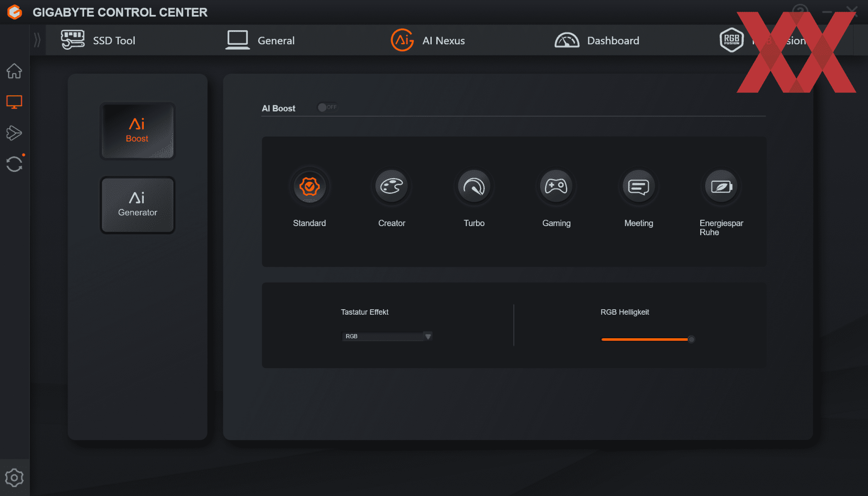Click the RGB Fusion shield icon

tap(731, 40)
